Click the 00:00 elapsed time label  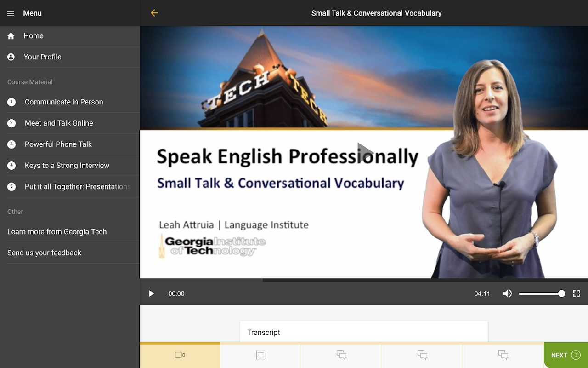click(x=176, y=293)
